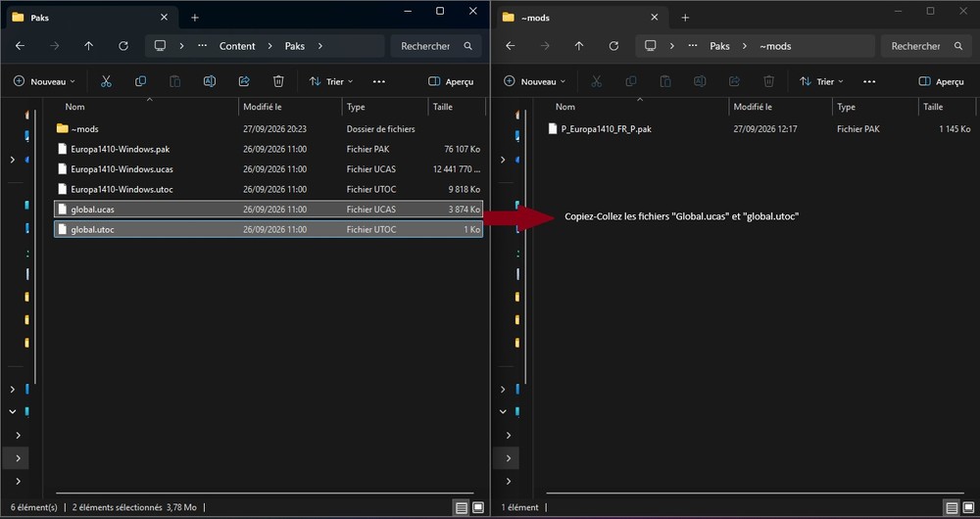Click the Cut scissors icon in Paks window
The height and width of the screenshot is (519, 980).
tap(106, 81)
